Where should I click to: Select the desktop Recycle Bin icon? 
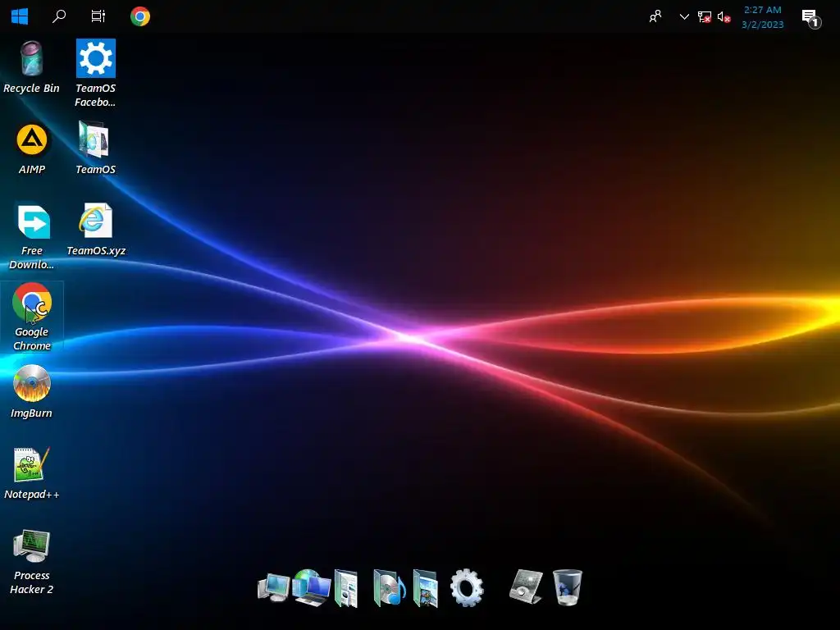point(32,67)
